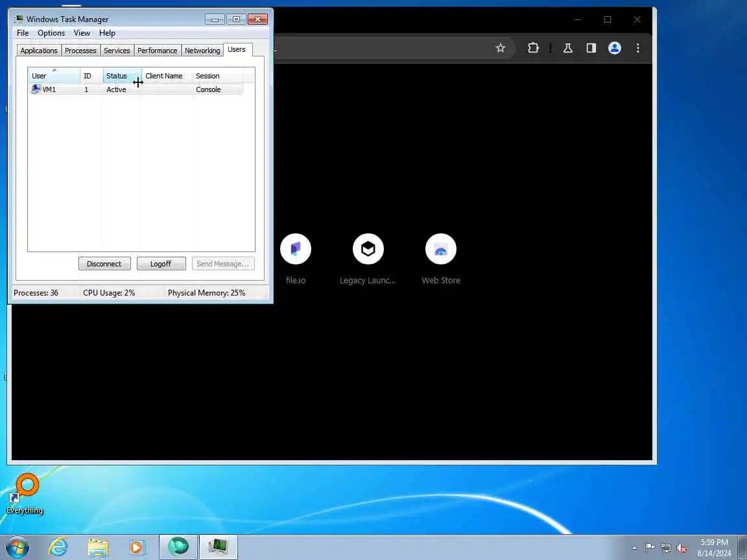The height and width of the screenshot is (560, 747).
Task: Switch to the Chrome taskbar button
Action: pyautogui.click(x=178, y=546)
